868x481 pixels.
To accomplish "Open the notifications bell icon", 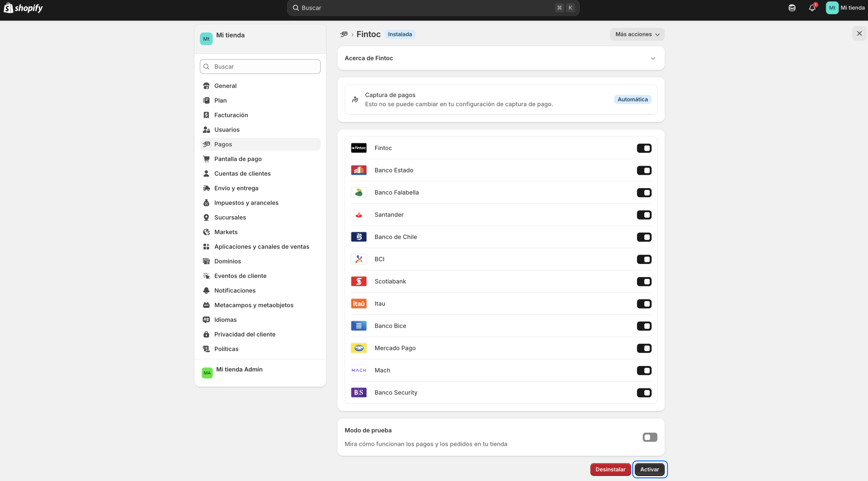I will pos(812,8).
